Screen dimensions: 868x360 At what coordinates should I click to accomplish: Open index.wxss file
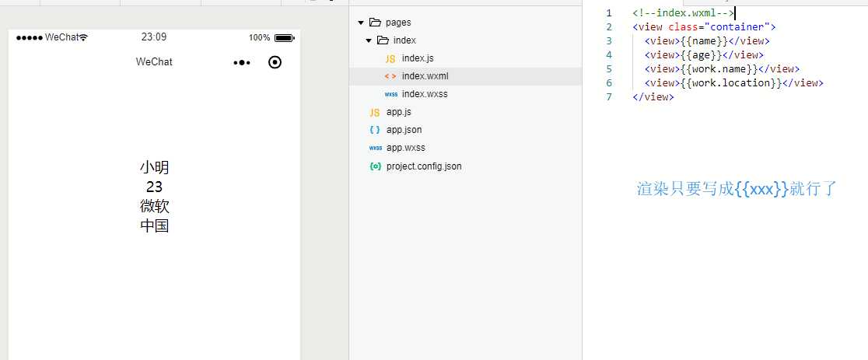coord(425,94)
